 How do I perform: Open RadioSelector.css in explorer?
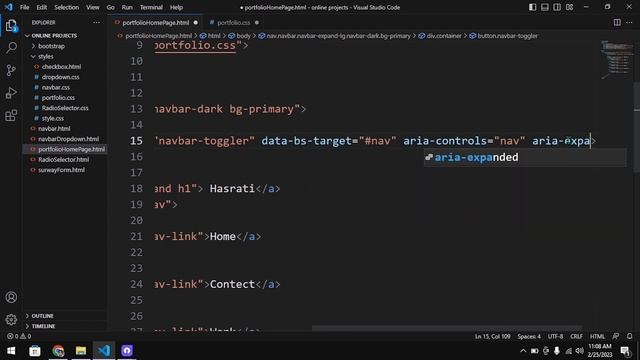[x=65, y=108]
